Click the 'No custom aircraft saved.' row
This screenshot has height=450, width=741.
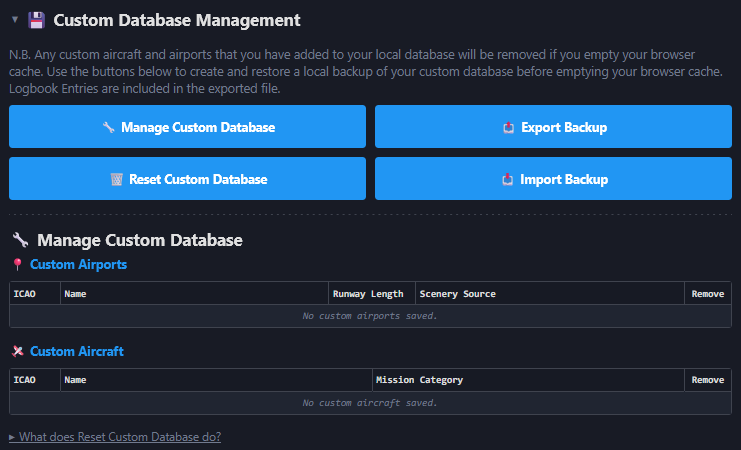pos(370,403)
